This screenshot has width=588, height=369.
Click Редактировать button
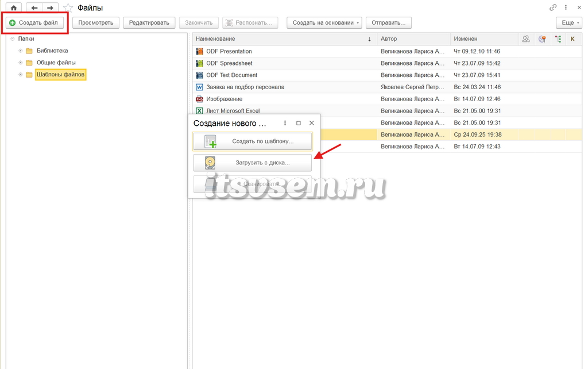[x=149, y=23]
